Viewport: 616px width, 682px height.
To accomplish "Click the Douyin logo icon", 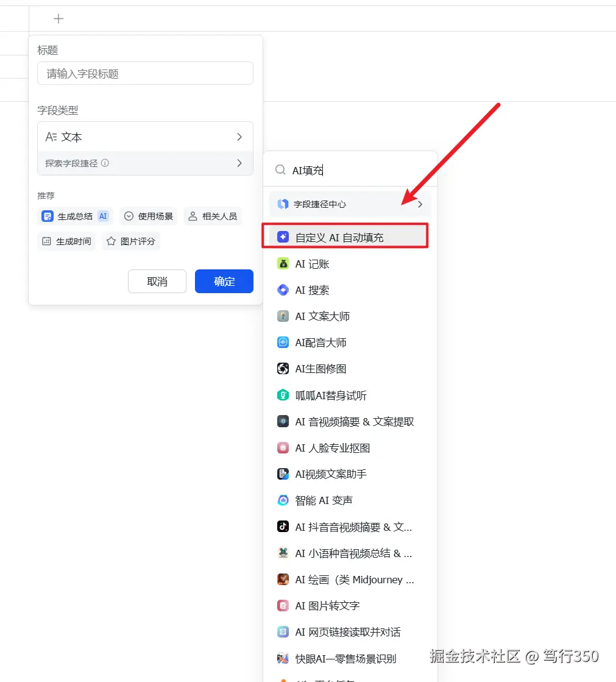I will pos(283,527).
